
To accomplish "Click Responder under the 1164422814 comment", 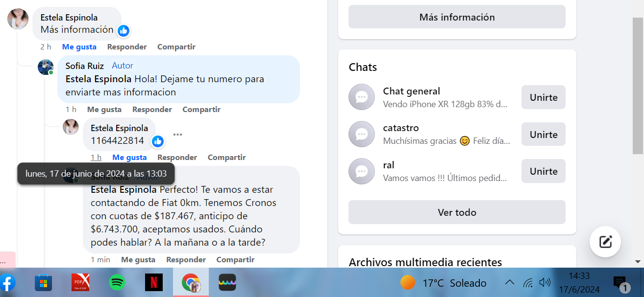I will [177, 158].
